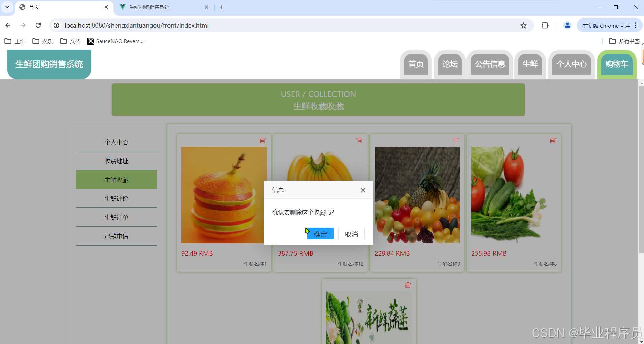Delete the 生鲜名称1 favorite via trash icon
Viewport: 644px width, 344px height.
pyautogui.click(x=262, y=140)
